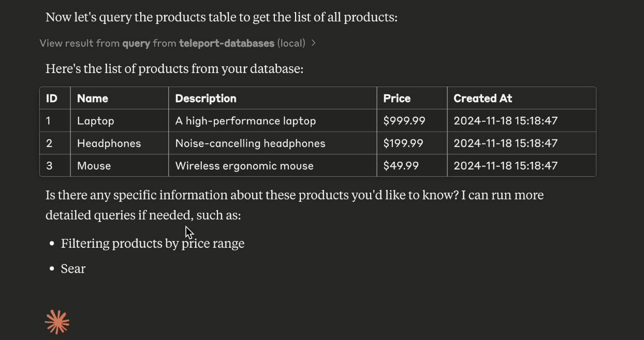Select the teleport-databases server label
644x340 pixels.
tap(226, 43)
